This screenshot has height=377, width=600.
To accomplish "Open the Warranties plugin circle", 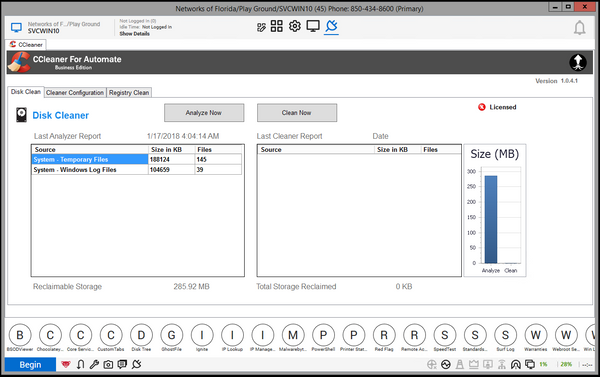I will coord(536,335).
